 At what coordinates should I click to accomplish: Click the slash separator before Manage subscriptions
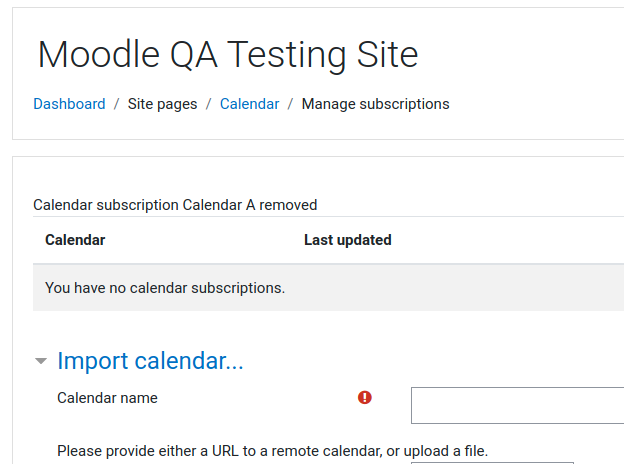[291, 104]
